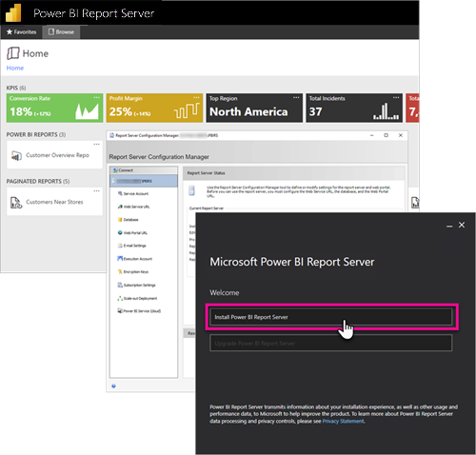
Task: Click Upgrade Power BI Report Server button
Action: tap(331, 343)
